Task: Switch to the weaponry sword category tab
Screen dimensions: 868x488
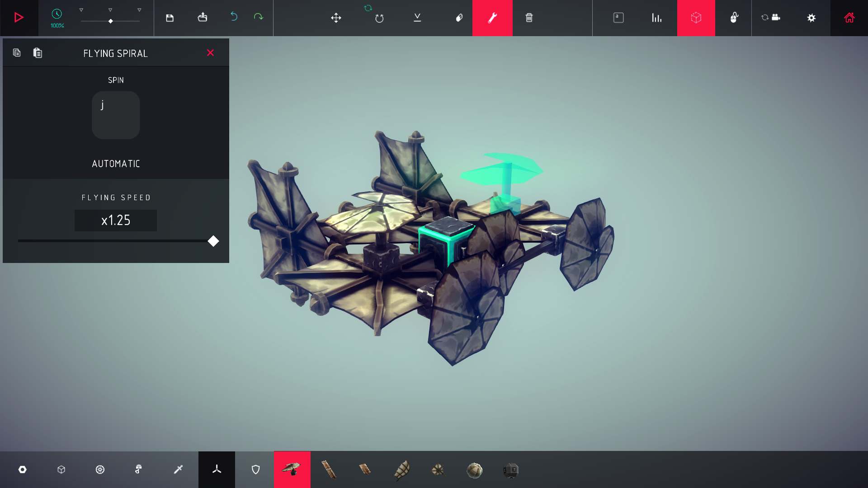Action: (x=178, y=469)
